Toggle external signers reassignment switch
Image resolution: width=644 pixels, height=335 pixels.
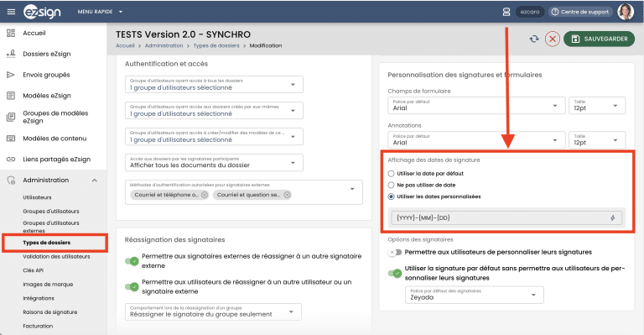tap(132, 261)
